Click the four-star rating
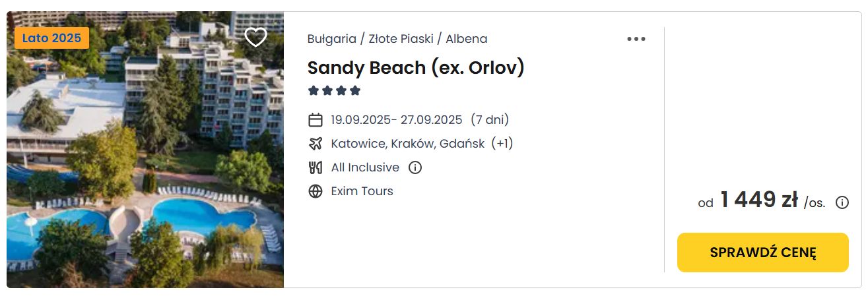The height and width of the screenshot is (298, 868). 334,90
